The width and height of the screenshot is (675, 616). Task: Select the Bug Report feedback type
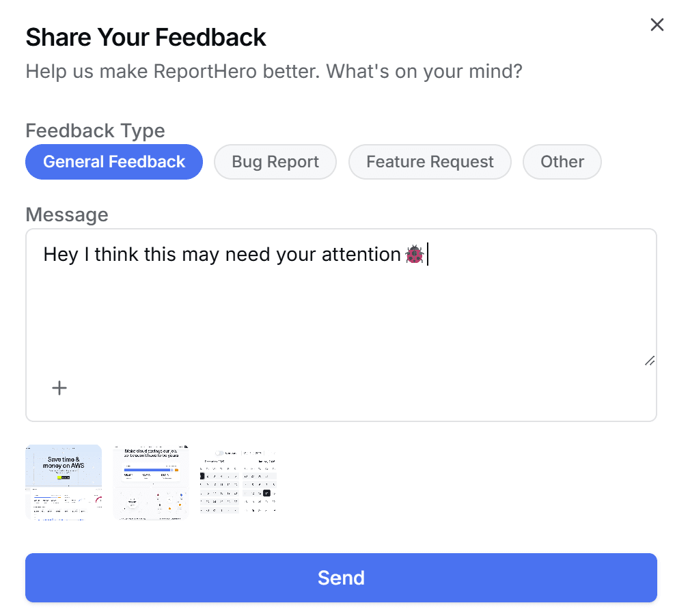coord(275,162)
